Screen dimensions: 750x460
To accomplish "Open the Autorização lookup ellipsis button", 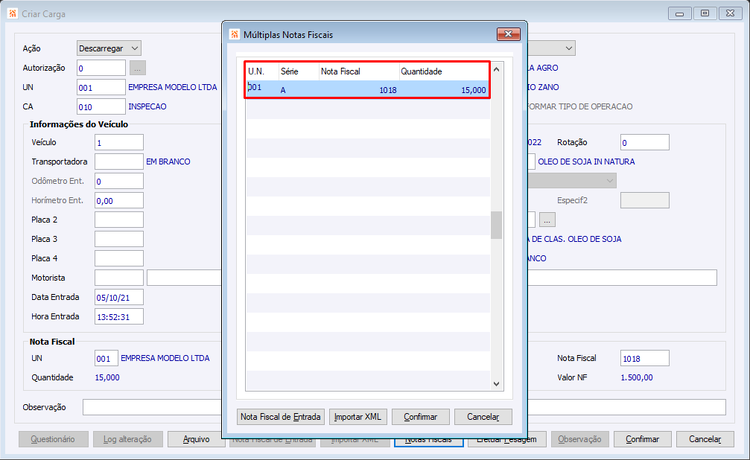I will (x=137, y=68).
